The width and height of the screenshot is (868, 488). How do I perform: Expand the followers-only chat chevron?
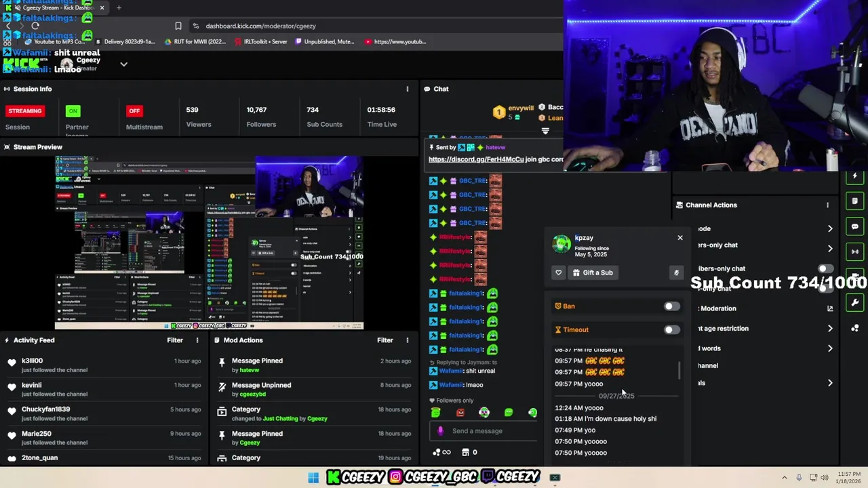click(830, 248)
